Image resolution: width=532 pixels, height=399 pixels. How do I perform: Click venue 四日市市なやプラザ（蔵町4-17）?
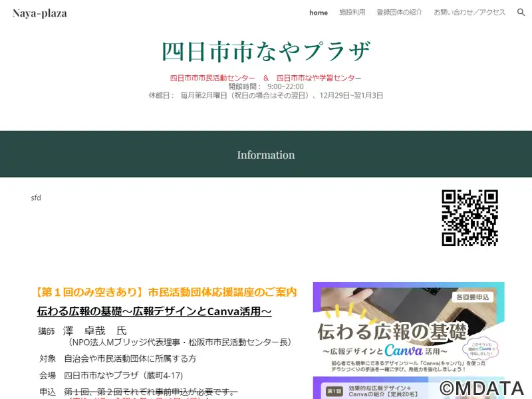[124, 375]
